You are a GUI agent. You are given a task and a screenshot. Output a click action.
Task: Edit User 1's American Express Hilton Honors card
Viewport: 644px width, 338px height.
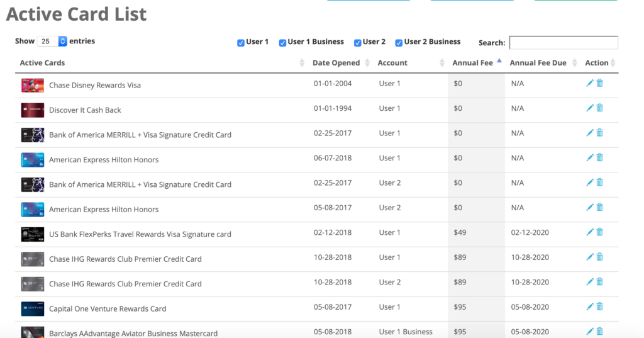coord(590,158)
